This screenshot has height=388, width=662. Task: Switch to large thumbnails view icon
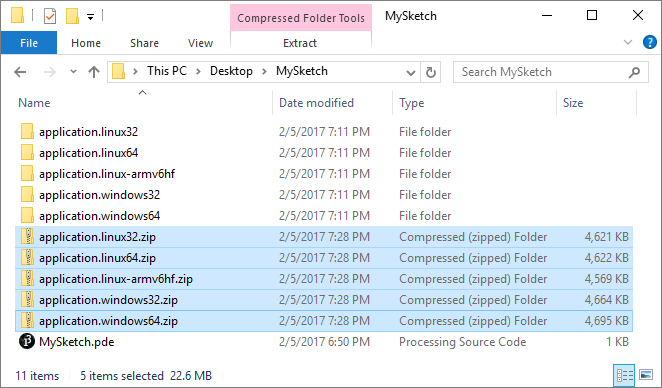click(x=646, y=375)
